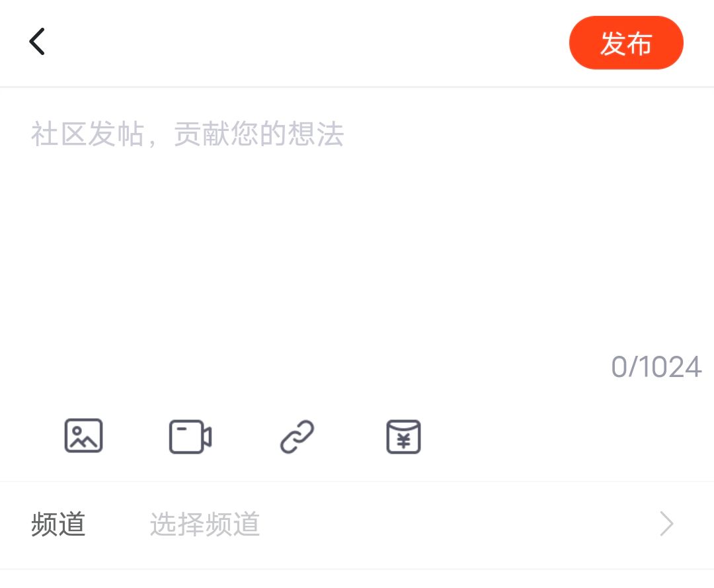Return to previous page with back chevron
714x588 pixels.
[x=37, y=42]
